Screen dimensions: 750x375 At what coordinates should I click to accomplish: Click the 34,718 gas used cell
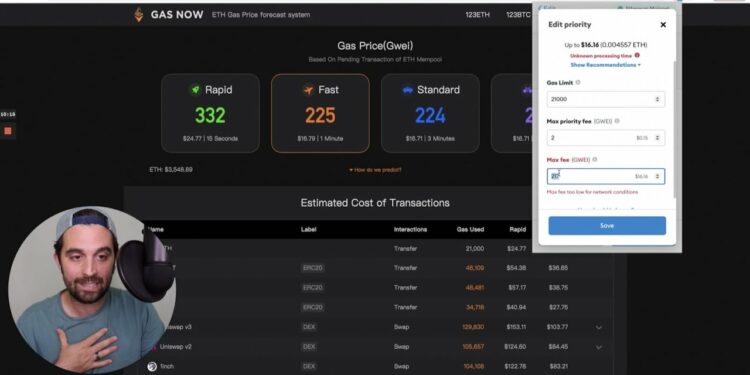tap(475, 307)
